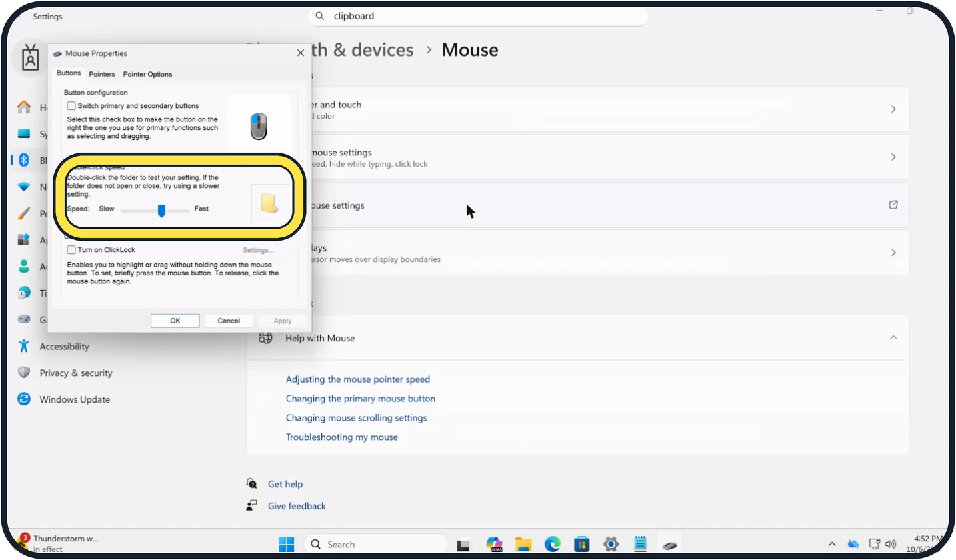Confirm Mouse Properties with OK
The height and width of the screenshot is (560, 956).
pyautogui.click(x=175, y=321)
